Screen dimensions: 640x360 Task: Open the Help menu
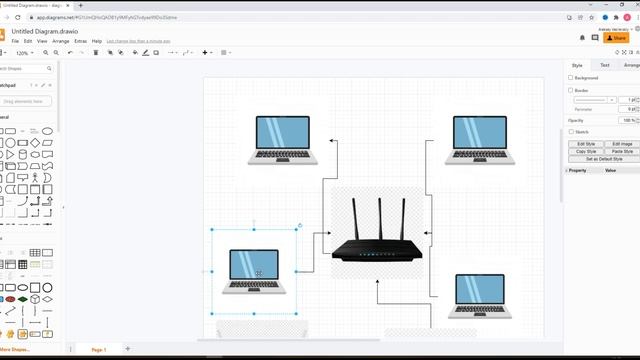pos(97,41)
